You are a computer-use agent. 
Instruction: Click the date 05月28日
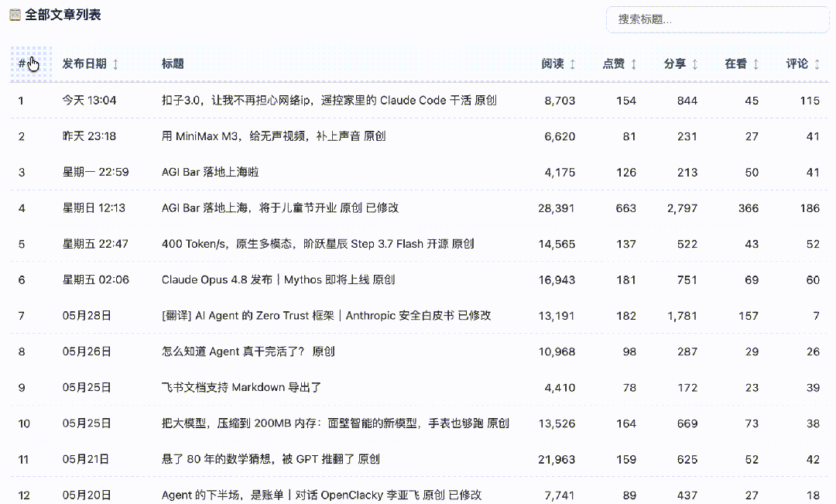pos(87,316)
